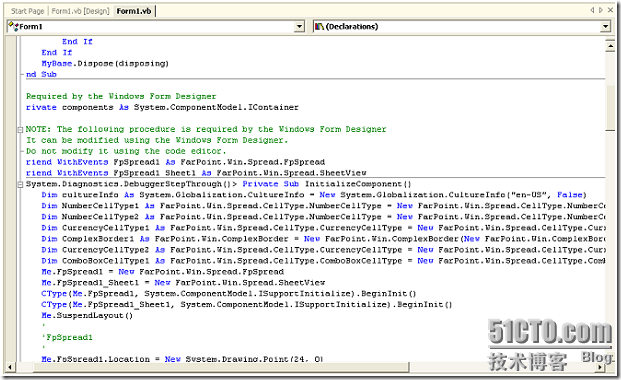Viewport: 621px width, 380px height.
Task: Click 'CType(Me.FpSpread1, System.ComponentModel' BeginInit line
Action: (229, 294)
